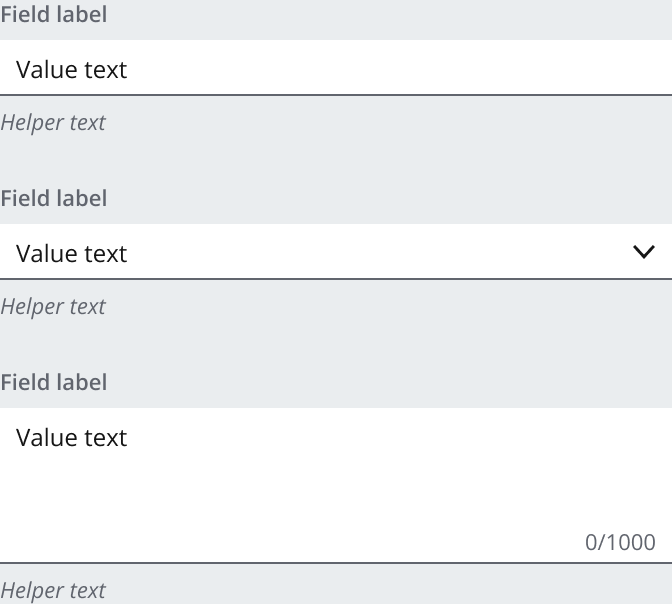
Task: Click the words Value text in top input
Action: 72,69
